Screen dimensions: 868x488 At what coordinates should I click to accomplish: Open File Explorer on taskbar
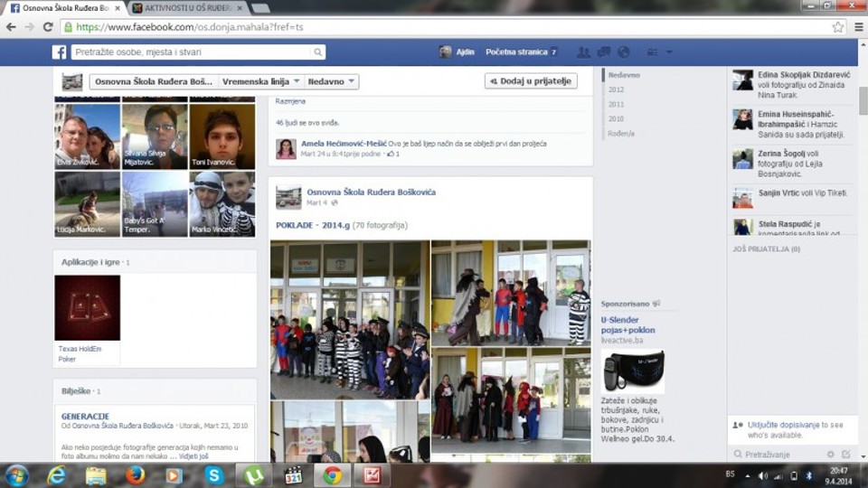[x=96, y=475]
